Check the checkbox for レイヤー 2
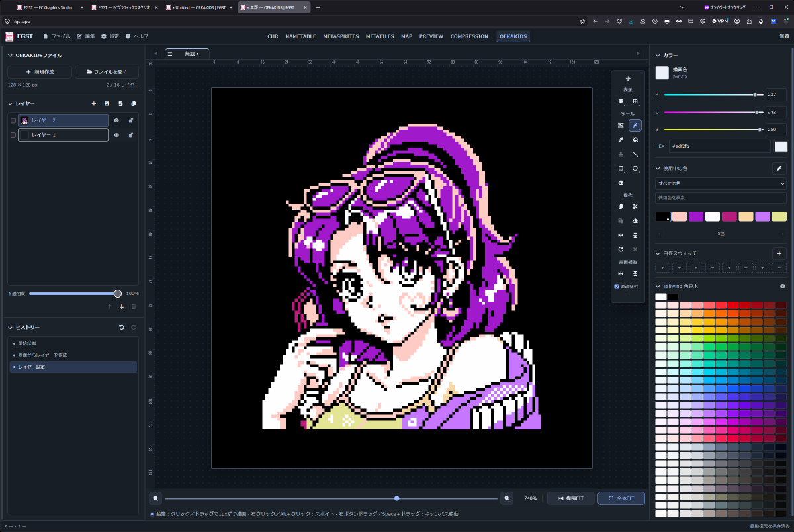Screen dimensions: 794x532 13,120
